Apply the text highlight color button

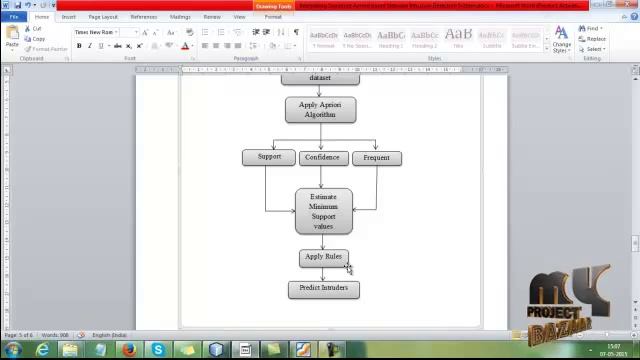click(169, 46)
